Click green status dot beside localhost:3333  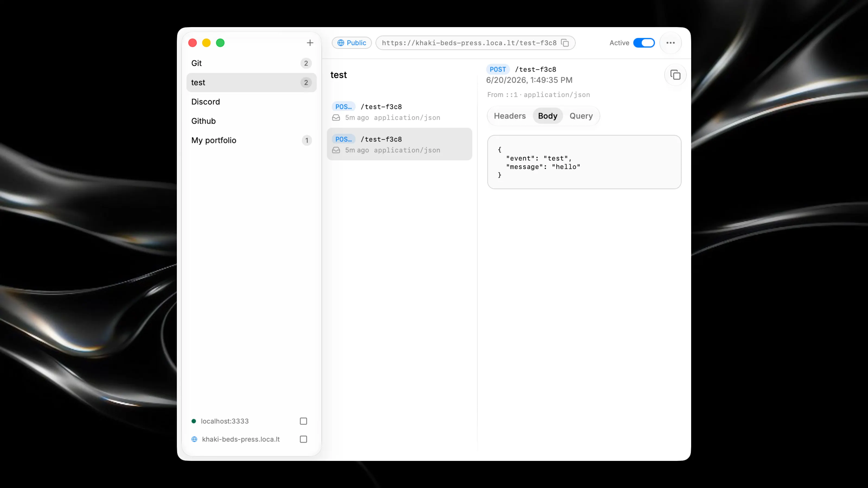coord(194,421)
